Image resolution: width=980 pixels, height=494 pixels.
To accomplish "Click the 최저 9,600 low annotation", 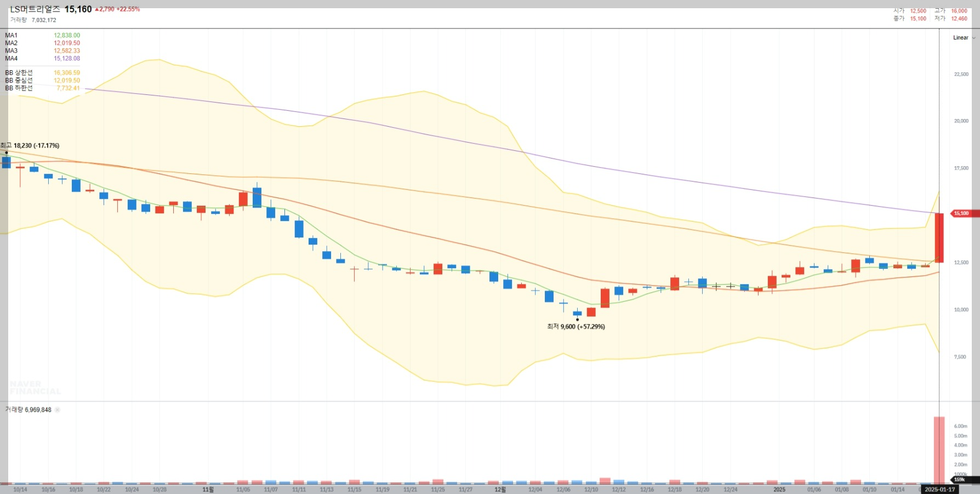I will point(576,327).
